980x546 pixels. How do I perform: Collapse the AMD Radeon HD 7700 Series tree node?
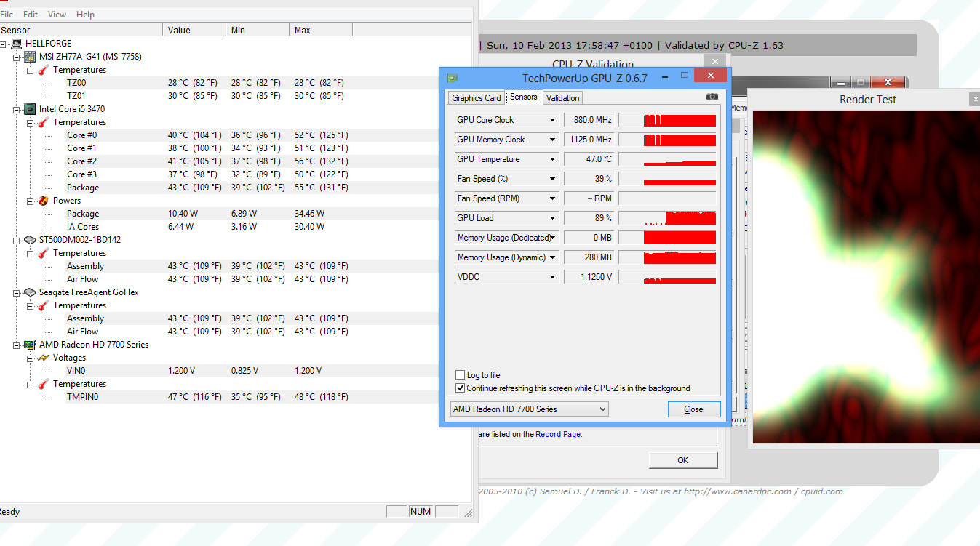(17, 345)
